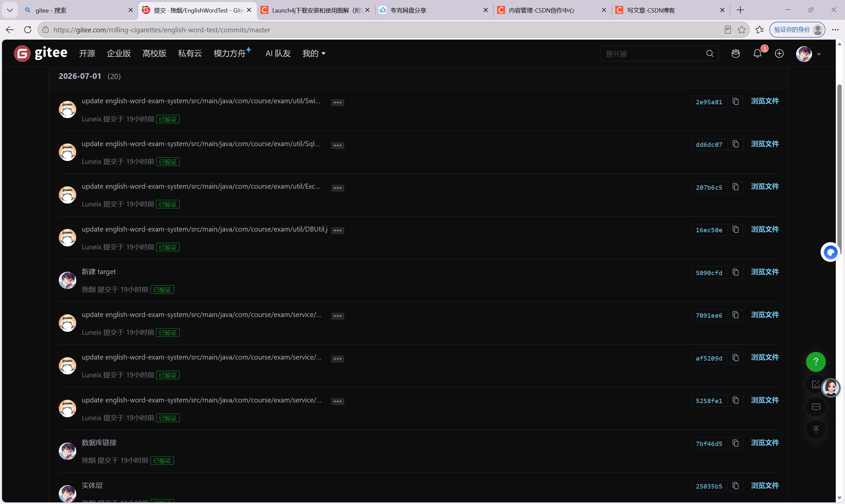Open the browser favorites list icon
This screenshot has height=504, width=845.
pos(760,30)
